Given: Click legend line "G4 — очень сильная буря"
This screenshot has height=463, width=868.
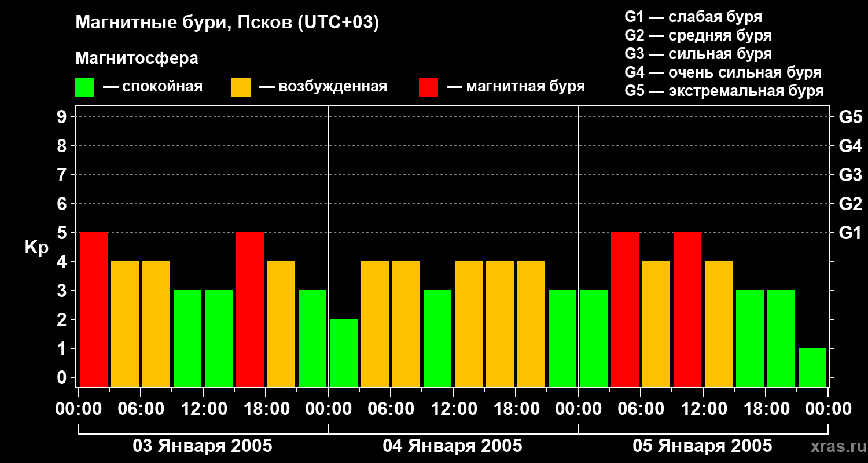Looking at the screenshot, I should (723, 72).
